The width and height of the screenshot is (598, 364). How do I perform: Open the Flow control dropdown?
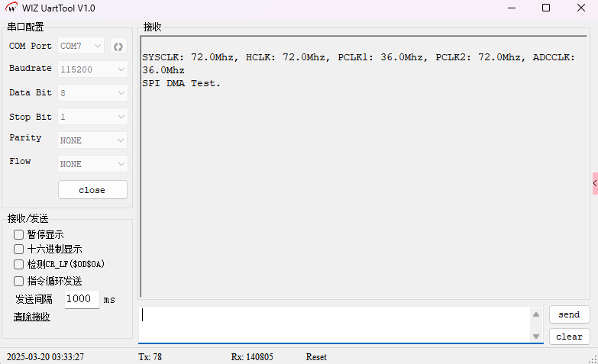pos(92,164)
